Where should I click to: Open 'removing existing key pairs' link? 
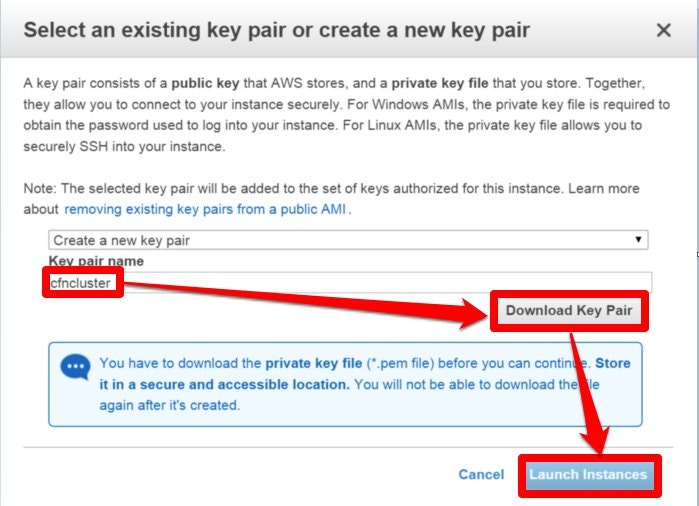coord(205,209)
